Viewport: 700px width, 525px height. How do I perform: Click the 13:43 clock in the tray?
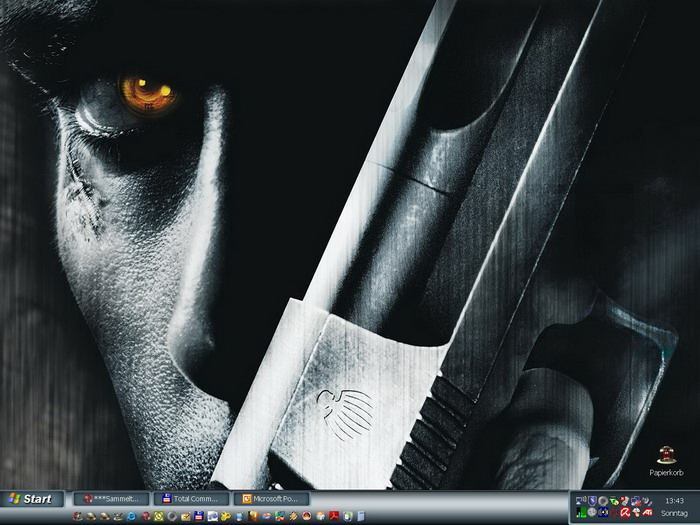point(674,501)
